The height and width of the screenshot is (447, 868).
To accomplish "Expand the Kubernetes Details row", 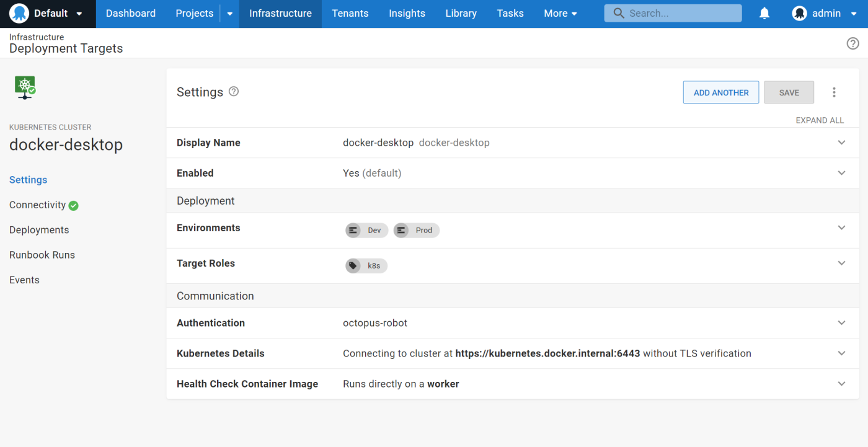I will pyautogui.click(x=841, y=353).
